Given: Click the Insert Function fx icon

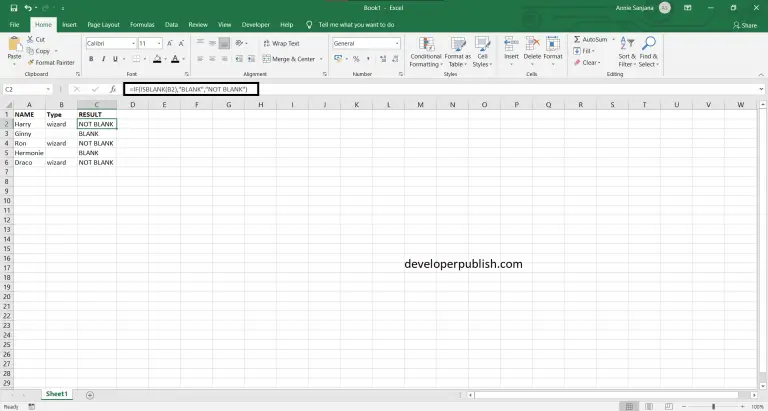Looking at the screenshot, I should pyautogui.click(x=112, y=89).
